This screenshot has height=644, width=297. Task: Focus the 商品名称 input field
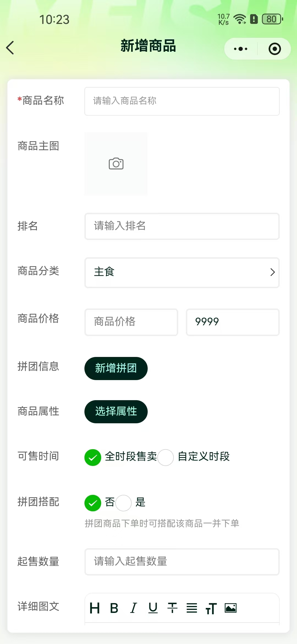tap(182, 101)
